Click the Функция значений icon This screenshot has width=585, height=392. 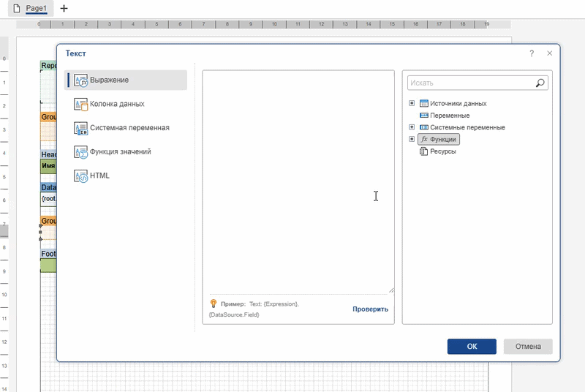(x=80, y=152)
